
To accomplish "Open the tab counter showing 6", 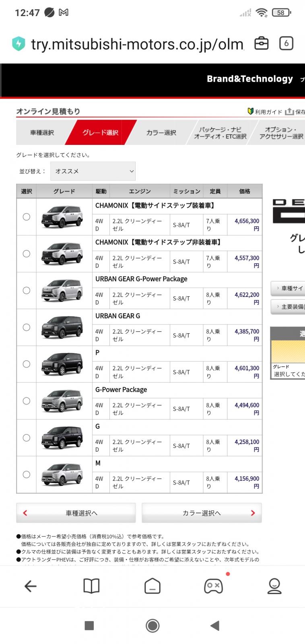I will click(x=286, y=43).
